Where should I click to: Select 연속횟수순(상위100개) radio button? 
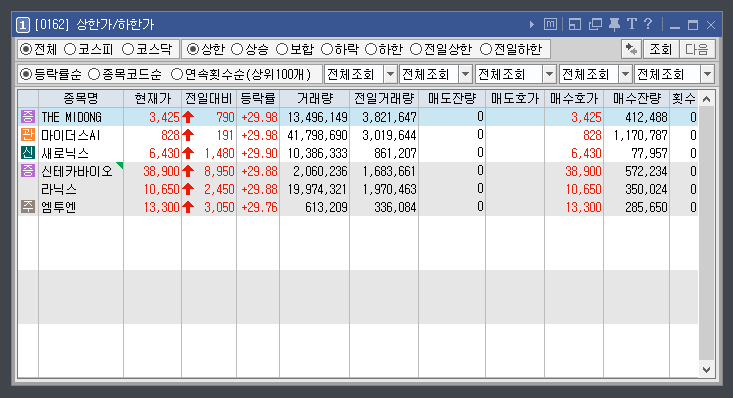coord(176,74)
